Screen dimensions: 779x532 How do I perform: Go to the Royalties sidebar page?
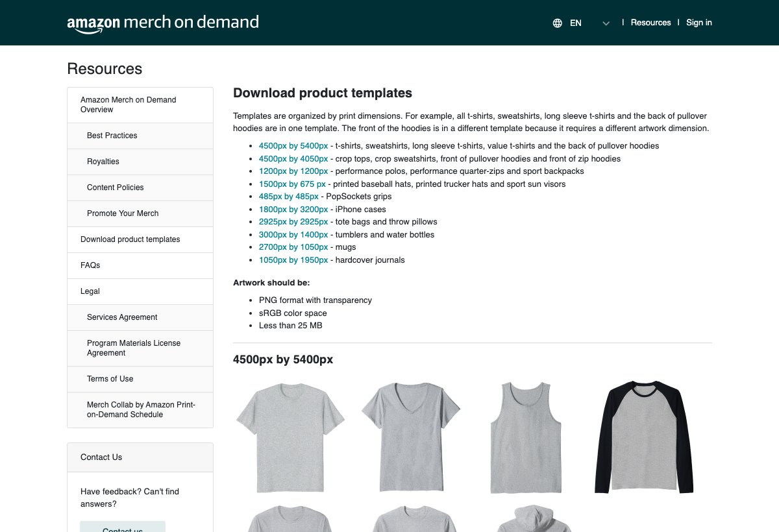click(140, 162)
